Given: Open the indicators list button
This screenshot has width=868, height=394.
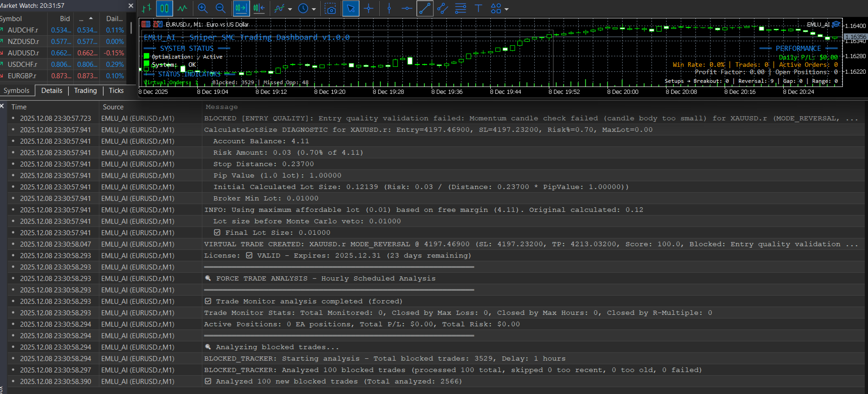Looking at the screenshot, I should tap(279, 8).
